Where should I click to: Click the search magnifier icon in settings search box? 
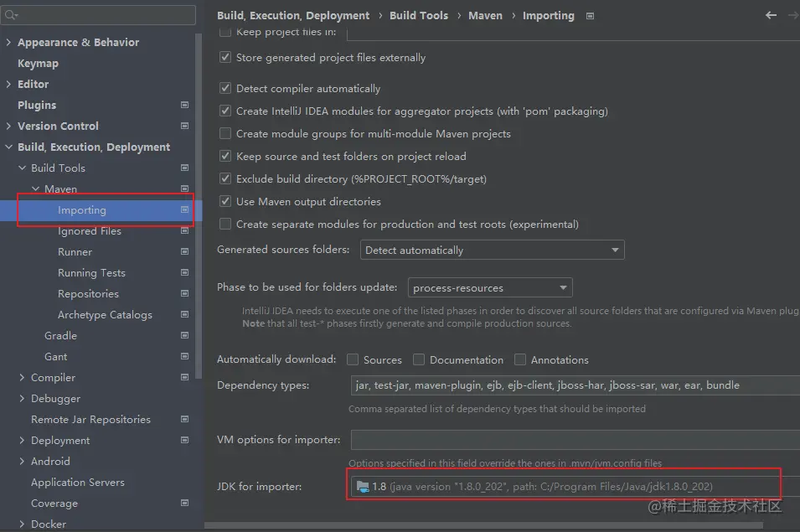pos(11,15)
